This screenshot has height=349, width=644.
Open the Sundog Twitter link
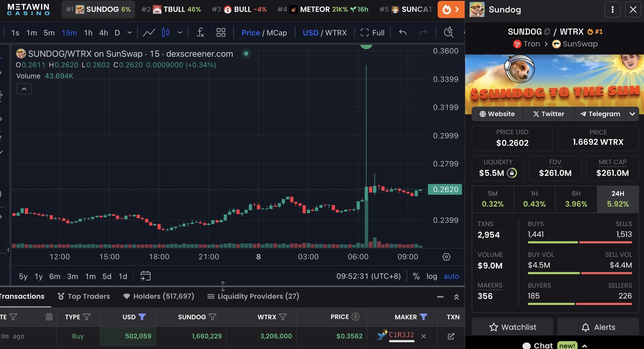[x=549, y=114]
